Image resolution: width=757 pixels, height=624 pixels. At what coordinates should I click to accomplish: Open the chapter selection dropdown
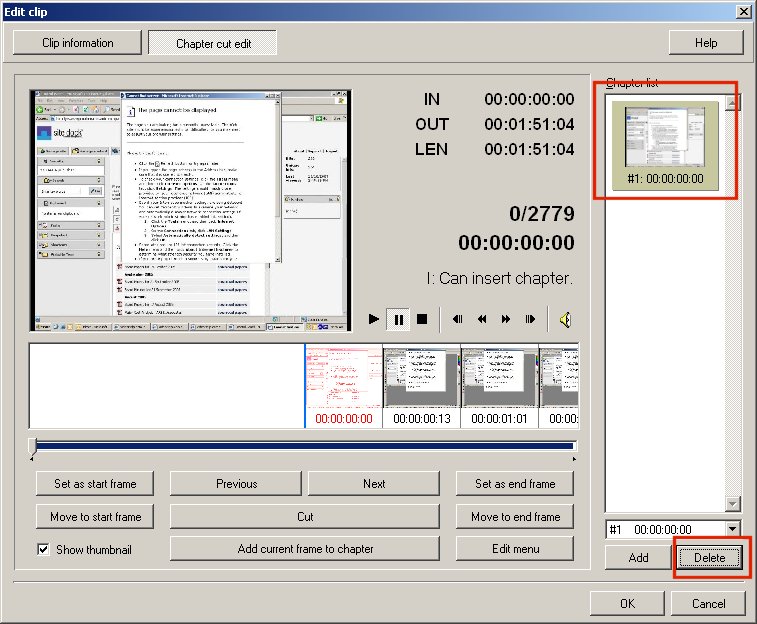(x=733, y=529)
